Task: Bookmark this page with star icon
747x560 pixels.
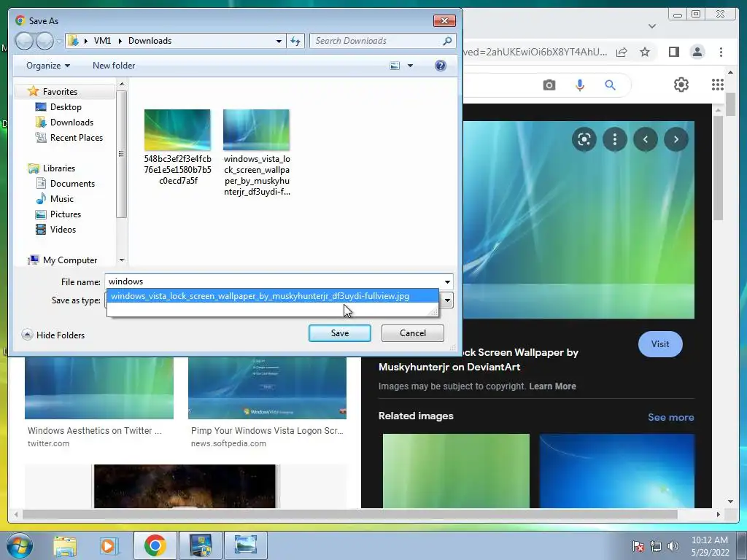Action: pyautogui.click(x=645, y=52)
